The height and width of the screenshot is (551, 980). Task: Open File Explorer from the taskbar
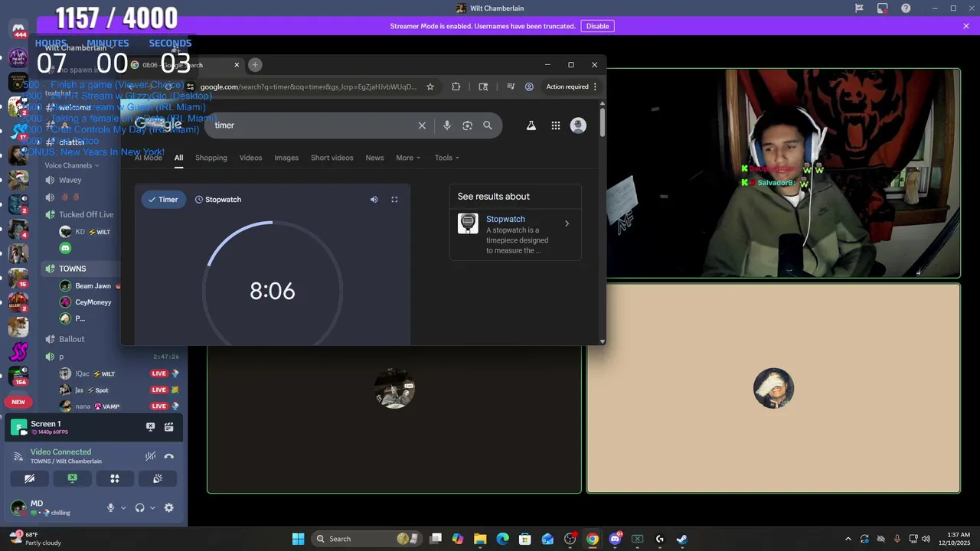[x=480, y=539]
